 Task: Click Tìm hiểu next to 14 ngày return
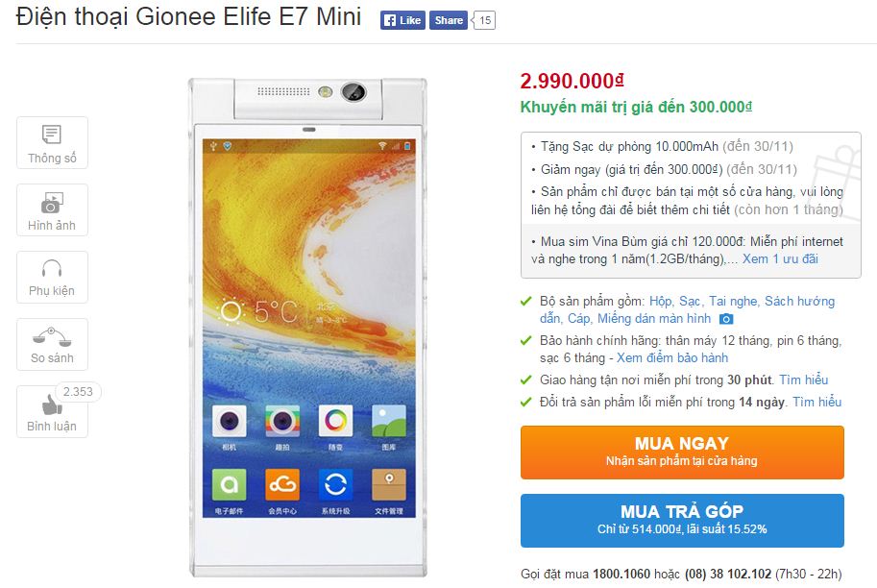click(817, 402)
